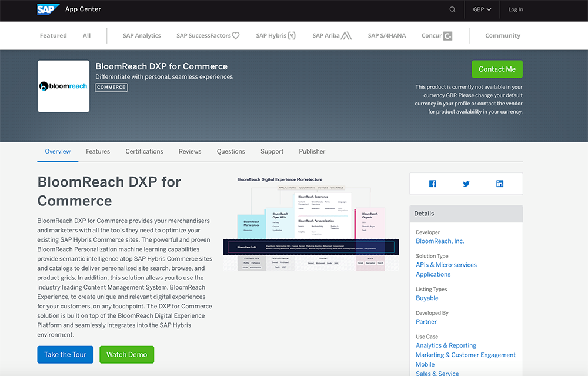Switch to the Questions tab
Viewport: 588px width, 376px height.
click(230, 152)
